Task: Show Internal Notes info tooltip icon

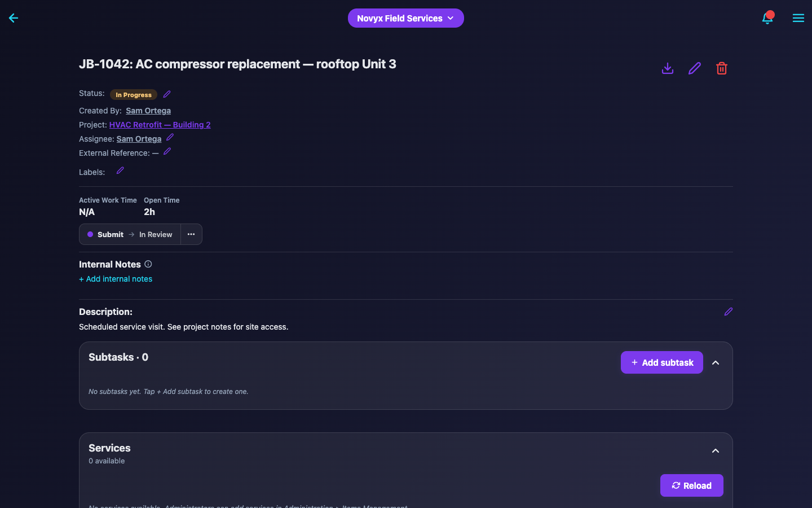Action: point(148,264)
